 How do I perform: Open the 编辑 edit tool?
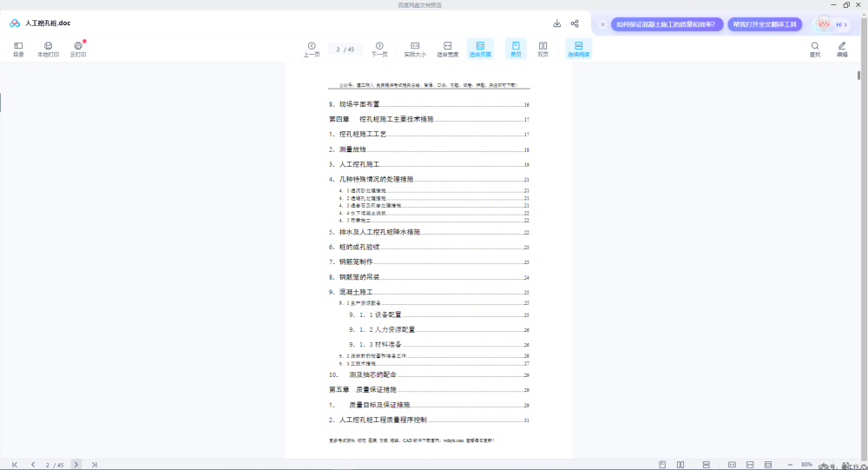pyautogui.click(x=842, y=49)
